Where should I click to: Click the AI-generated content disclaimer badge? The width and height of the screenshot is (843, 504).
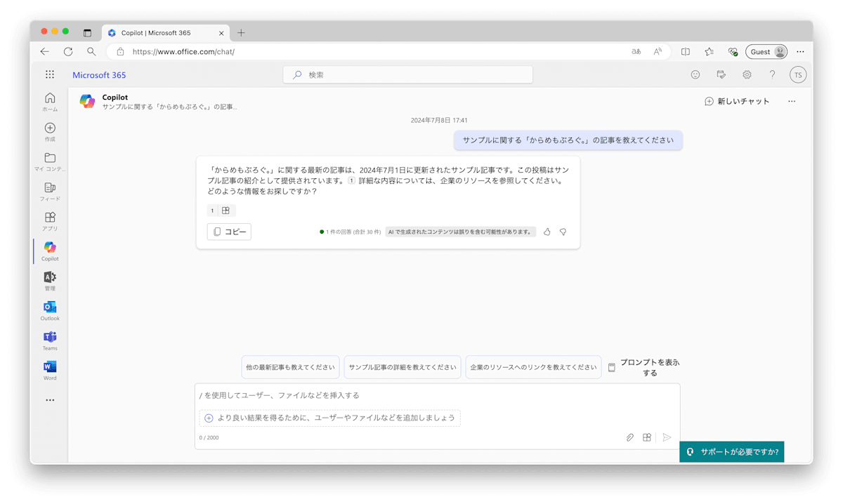click(460, 232)
